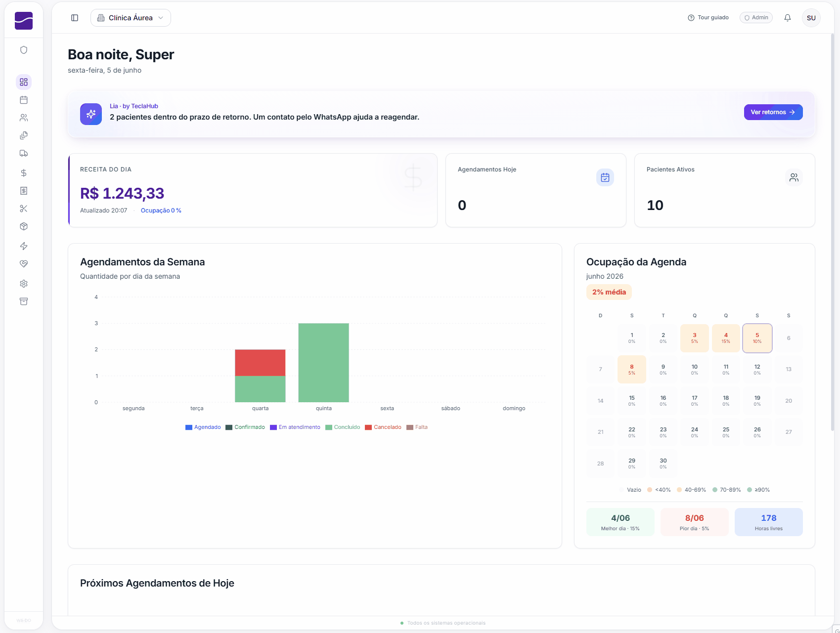This screenshot has width=840, height=633.
Task: Expand the Clínica Áurea clinic selector
Action: 131,18
